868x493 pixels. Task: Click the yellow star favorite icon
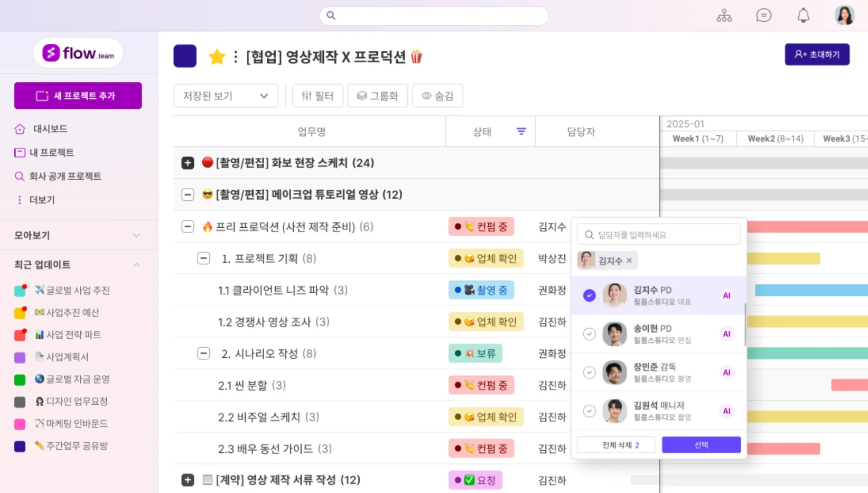[x=217, y=57]
